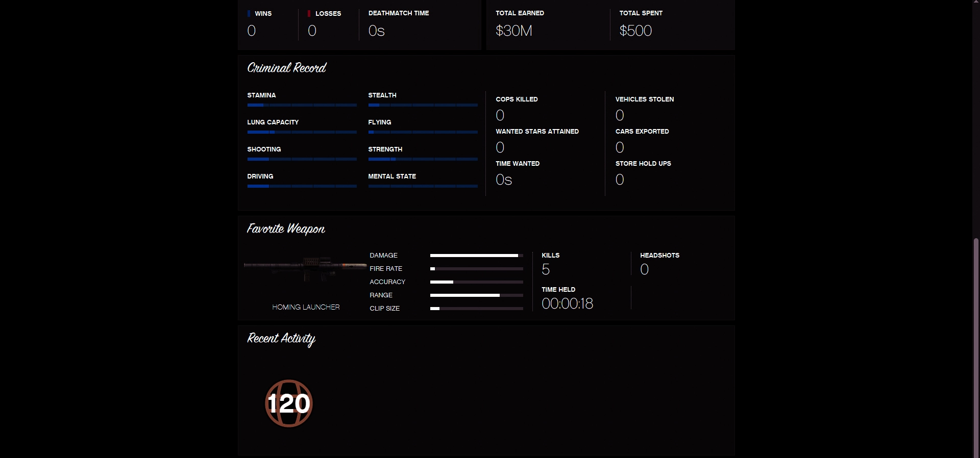980x458 pixels.
Task: Click the rank 120 globe badge
Action: coord(288,403)
